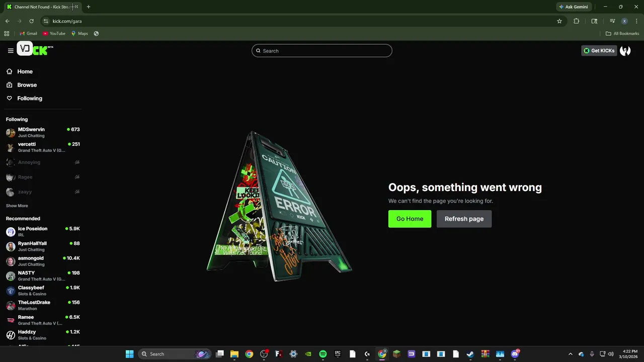Open MDSwervin's avatar in Following
The width and height of the screenshot is (644, 362).
[11, 133]
